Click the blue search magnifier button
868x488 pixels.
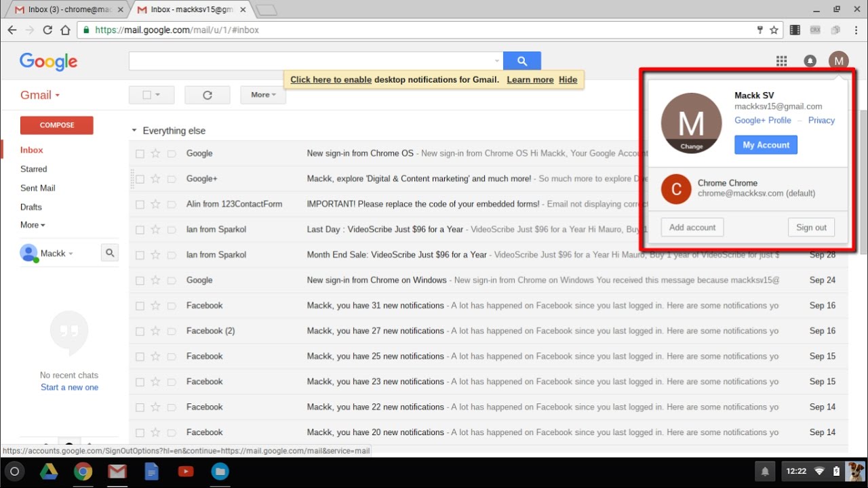(522, 61)
